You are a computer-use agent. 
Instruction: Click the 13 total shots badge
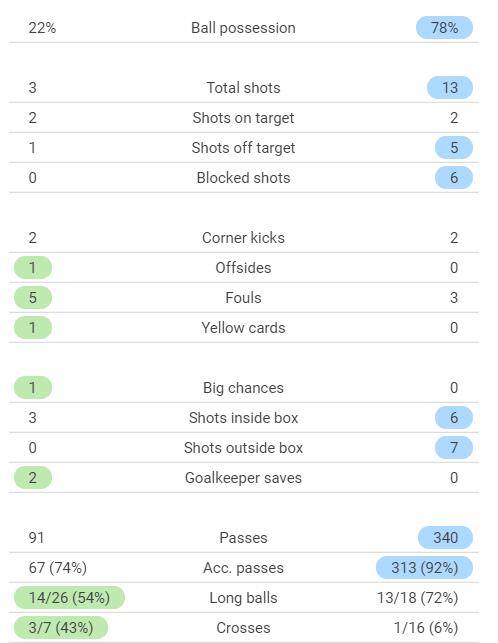coord(450,88)
